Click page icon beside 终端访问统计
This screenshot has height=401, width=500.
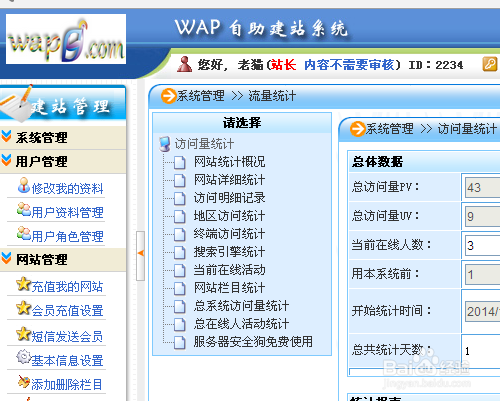click(x=180, y=235)
